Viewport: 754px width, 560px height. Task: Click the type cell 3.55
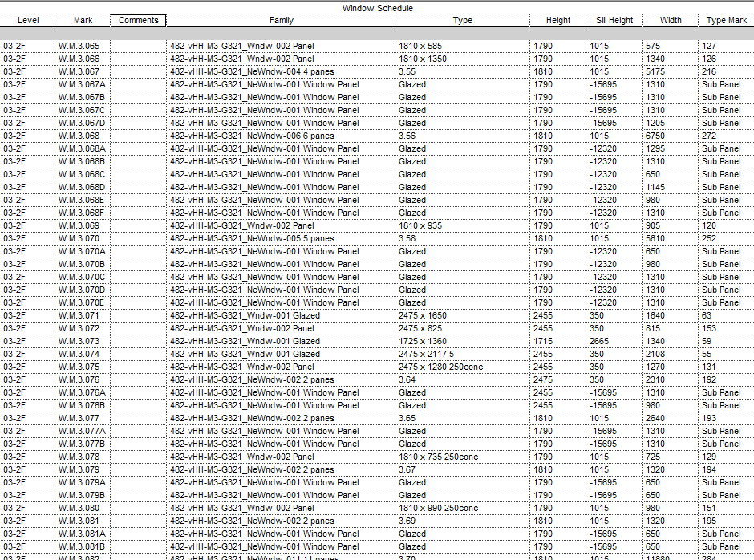(x=463, y=71)
